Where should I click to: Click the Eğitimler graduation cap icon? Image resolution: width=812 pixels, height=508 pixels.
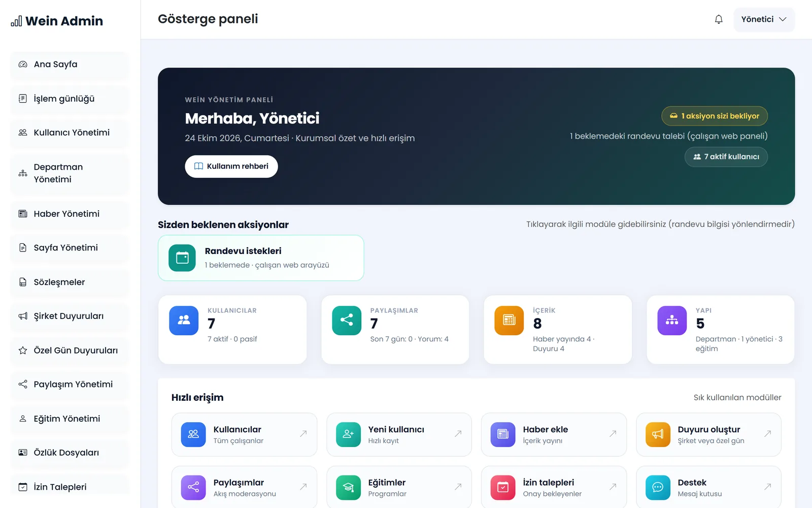coord(349,488)
